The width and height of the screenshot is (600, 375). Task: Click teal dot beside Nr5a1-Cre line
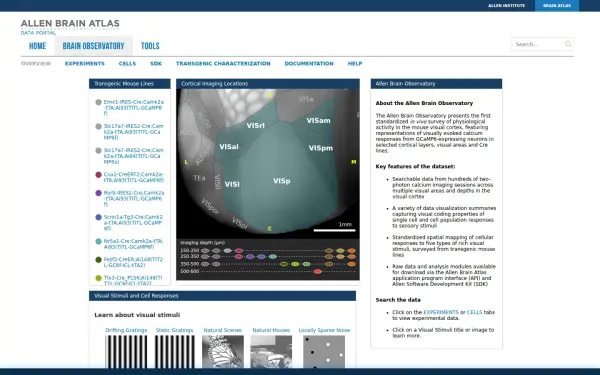pyautogui.click(x=98, y=241)
